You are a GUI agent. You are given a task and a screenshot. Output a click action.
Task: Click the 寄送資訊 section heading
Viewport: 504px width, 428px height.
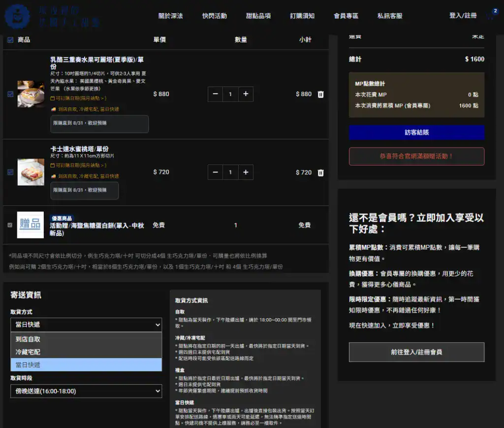[26, 295]
